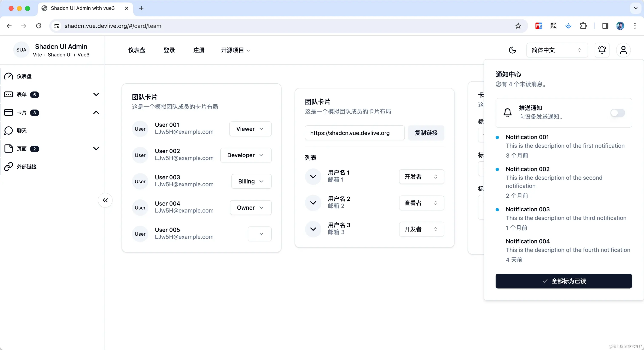Enable the 推送通知 push notification switch

[x=617, y=113]
